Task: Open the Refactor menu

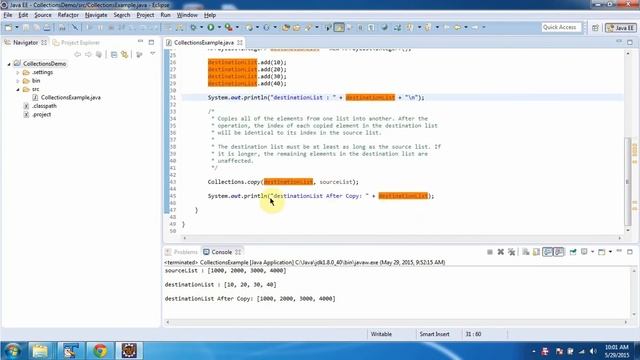Action: (x=68, y=15)
